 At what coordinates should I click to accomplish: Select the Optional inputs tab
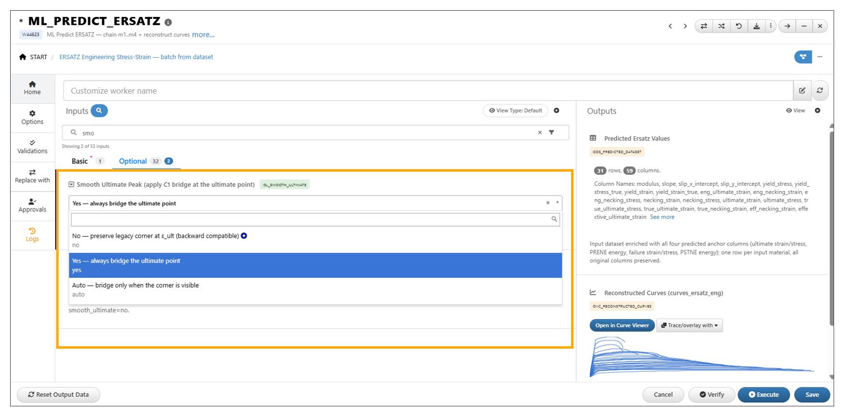point(133,161)
